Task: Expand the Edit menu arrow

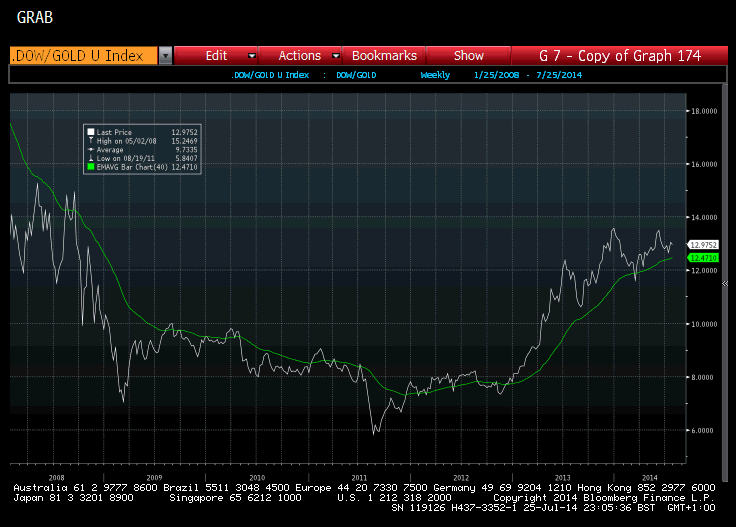Action: click(252, 56)
